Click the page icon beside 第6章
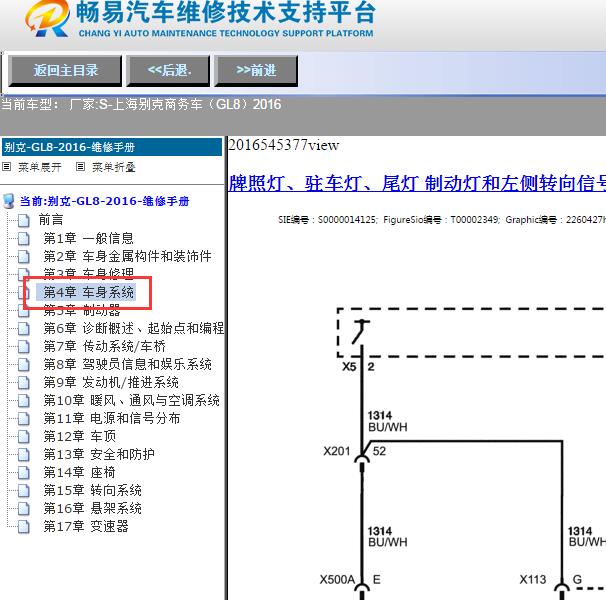 click(x=24, y=329)
